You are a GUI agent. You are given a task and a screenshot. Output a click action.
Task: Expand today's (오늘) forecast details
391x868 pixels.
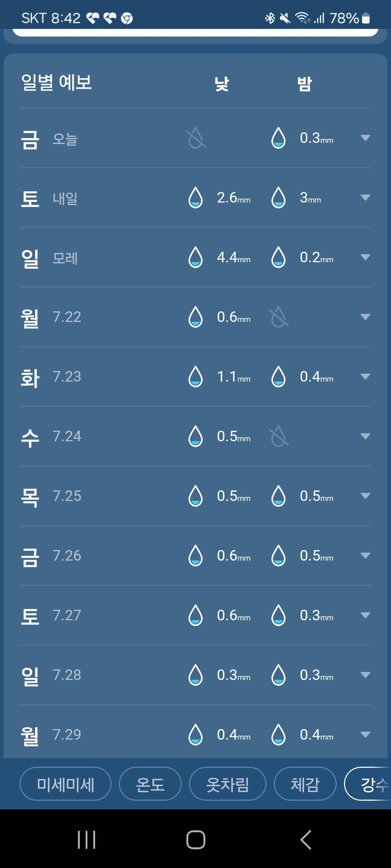coord(365,138)
